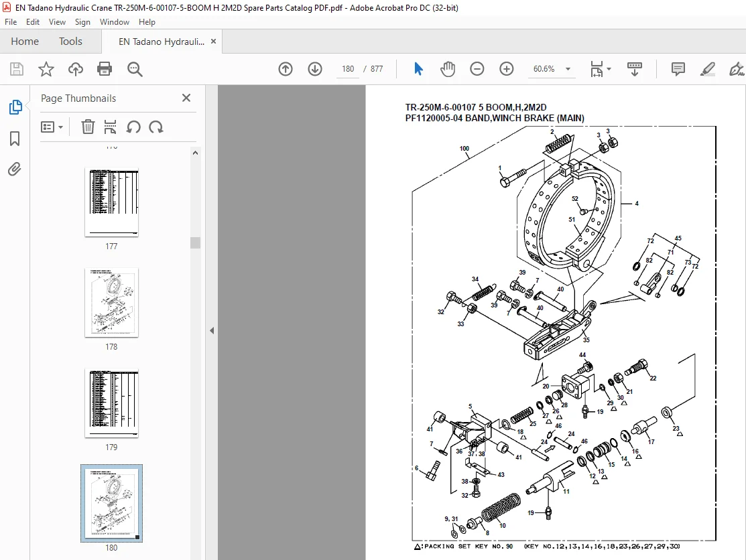This screenshot has width=746, height=560.
Task: Expand the thumbnail options menu dropdown
Action: 52,127
